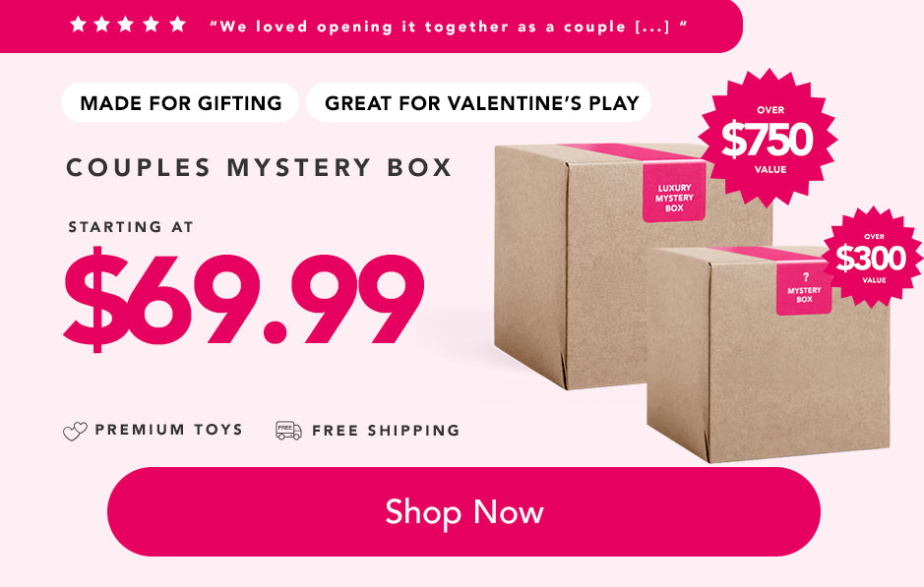924x587 pixels.
Task: Click the Shop Now button
Action: coord(463,511)
